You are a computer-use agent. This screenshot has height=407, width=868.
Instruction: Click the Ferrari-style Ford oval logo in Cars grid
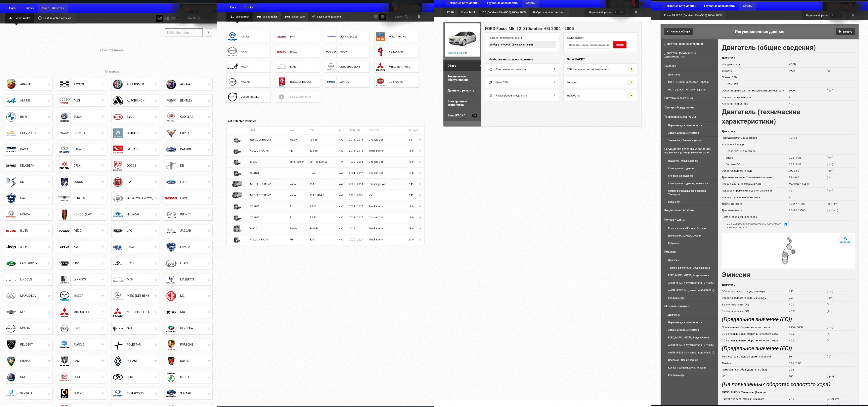(x=171, y=182)
